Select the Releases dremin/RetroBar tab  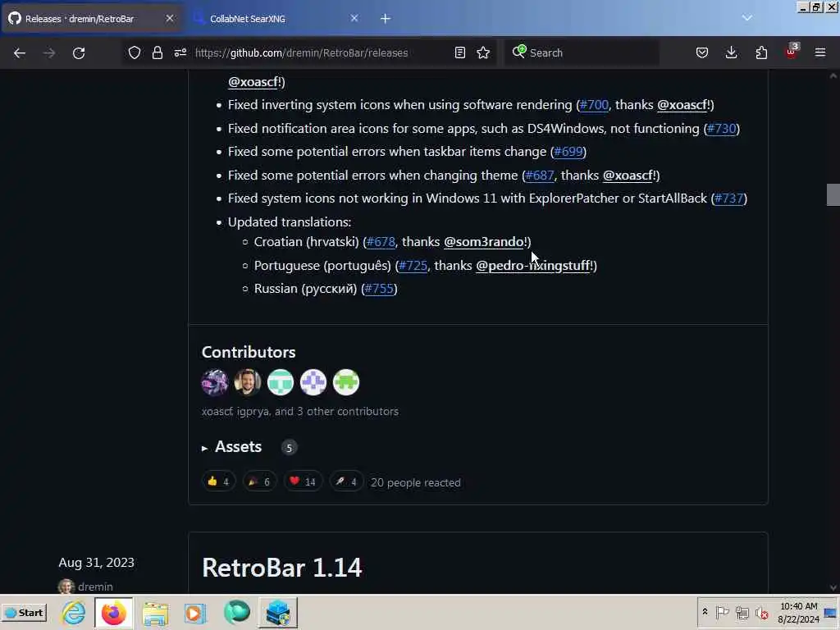click(91, 19)
